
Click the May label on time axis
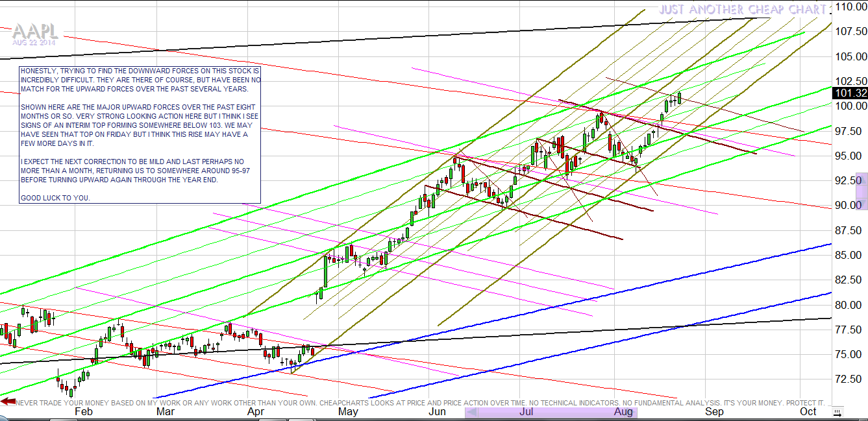click(348, 411)
